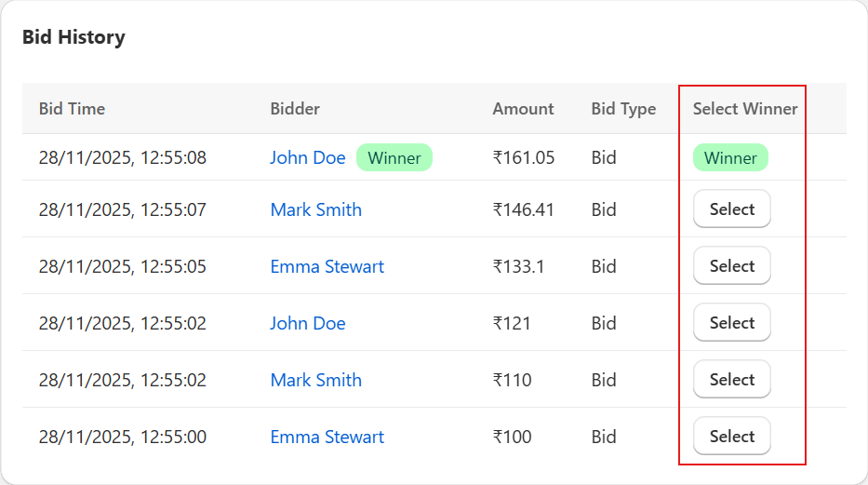
Task: Open Emma Stewart link on ₹133.1 bid
Action: [x=327, y=267]
